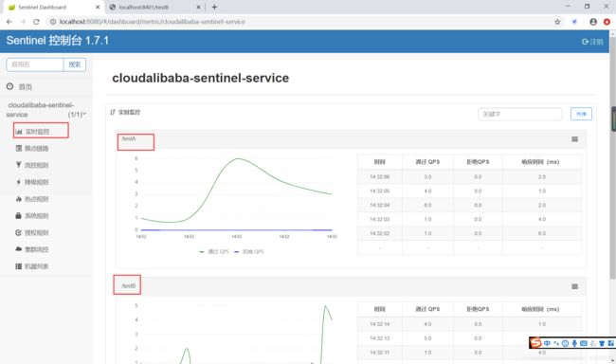Click the emoji face icon on IME toolbar
This screenshot has height=364, width=616.
566,343
